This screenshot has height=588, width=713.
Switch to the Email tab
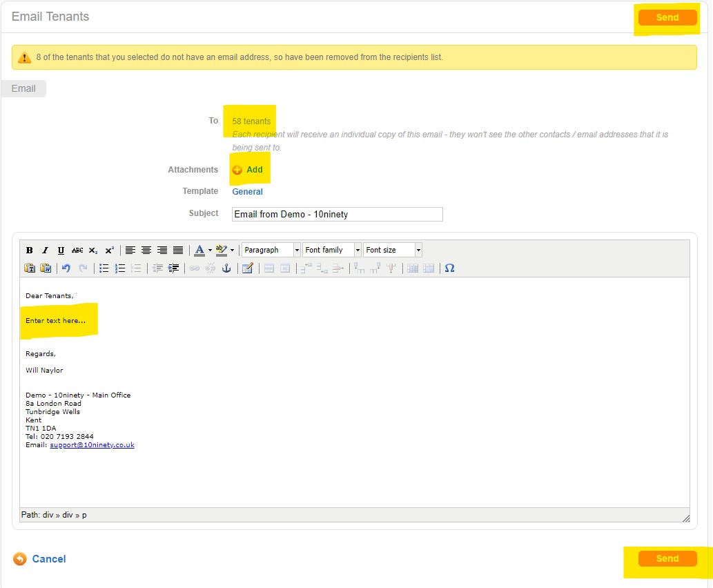23,88
